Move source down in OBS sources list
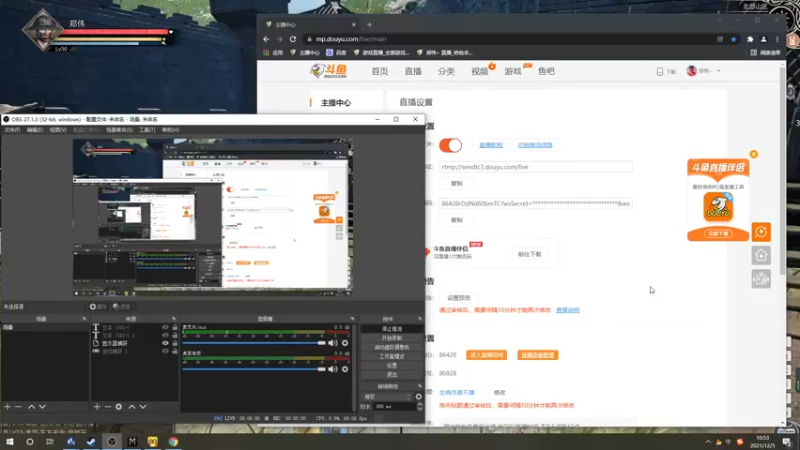The width and height of the screenshot is (800, 450). point(143,407)
